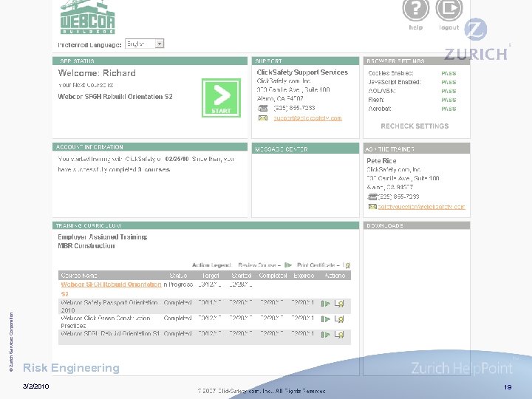Click the Expires column header
532x399 pixels.
tap(304, 276)
